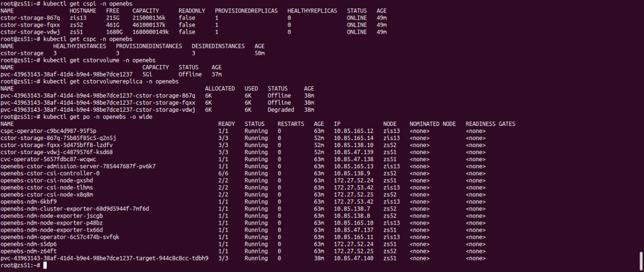Click IP address 10.85.138.9
This screenshot has height=272, width=644.
pos(352,173)
